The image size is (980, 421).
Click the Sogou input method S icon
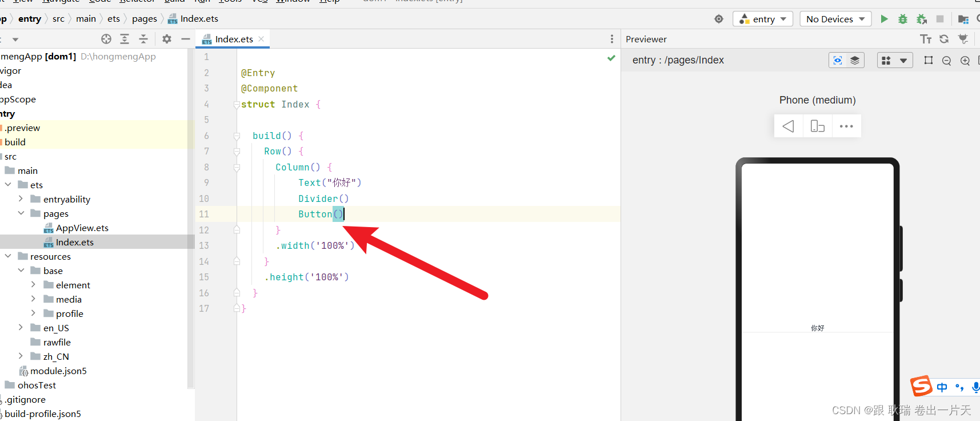(921, 386)
